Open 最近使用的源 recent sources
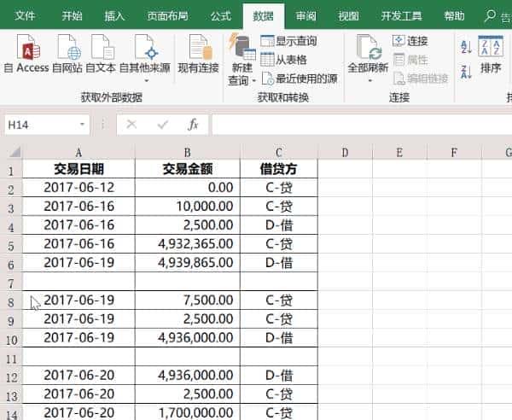Image resolution: width=512 pixels, height=420 pixels. point(300,79)
